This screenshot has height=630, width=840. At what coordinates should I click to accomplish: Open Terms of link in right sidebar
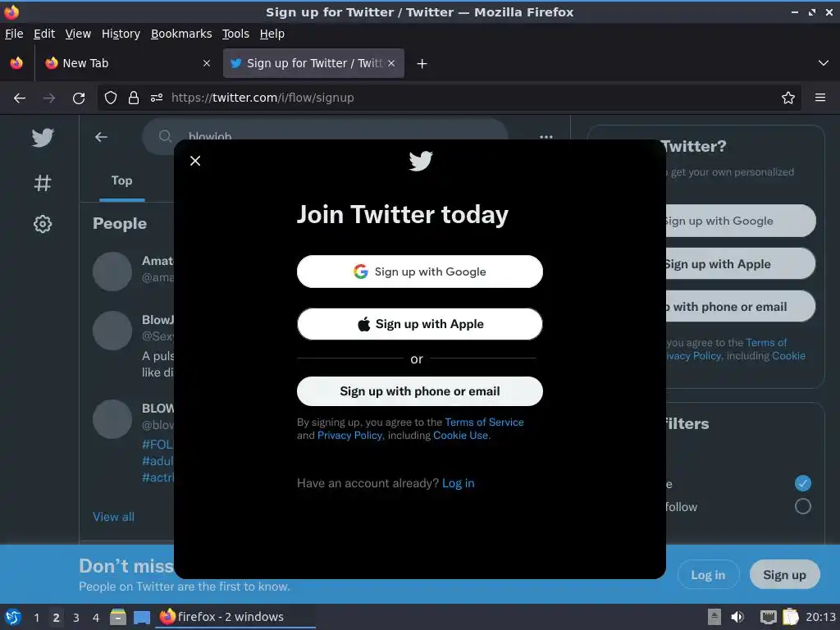point(766,342)
